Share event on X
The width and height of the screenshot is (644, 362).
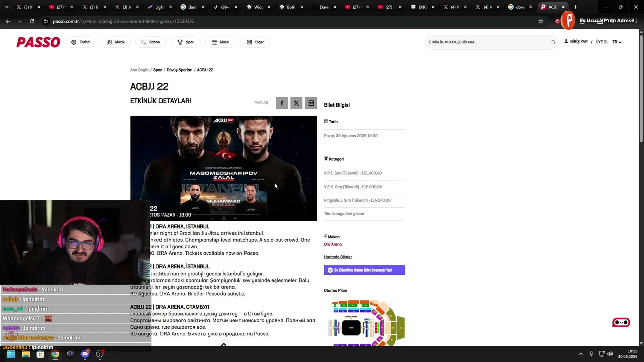coord(296,103)
